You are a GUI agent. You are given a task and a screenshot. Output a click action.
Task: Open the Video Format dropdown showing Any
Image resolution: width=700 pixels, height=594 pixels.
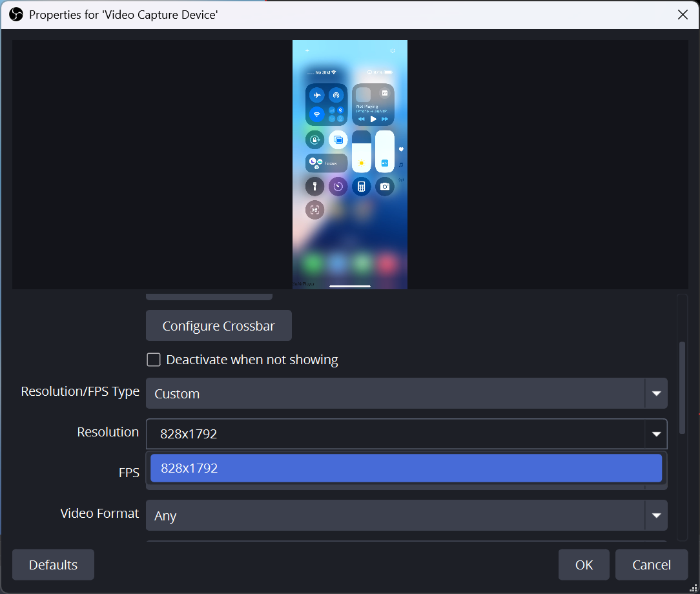407,515
